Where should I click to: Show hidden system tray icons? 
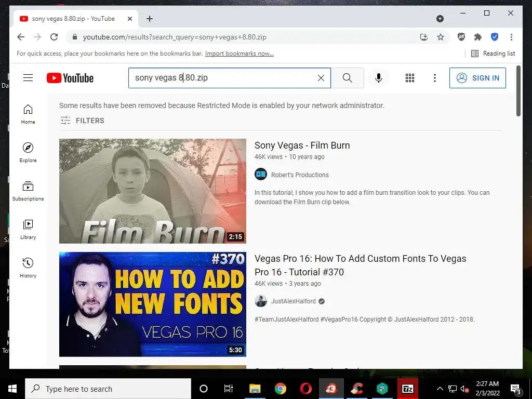440,389
